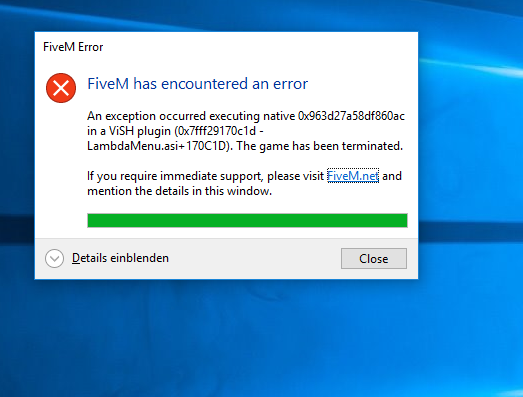The width and height of the screenshot is (523, 397).
Task: Click the desktop wallpaper right of the dialog
Action: point(470,150)
